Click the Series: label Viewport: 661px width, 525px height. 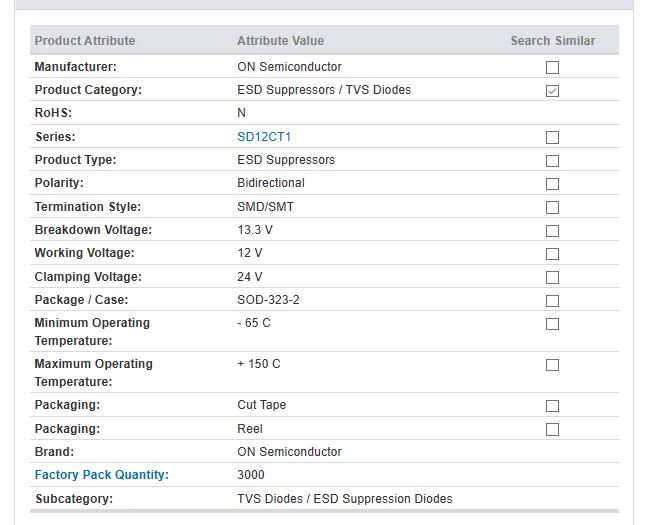55,137
